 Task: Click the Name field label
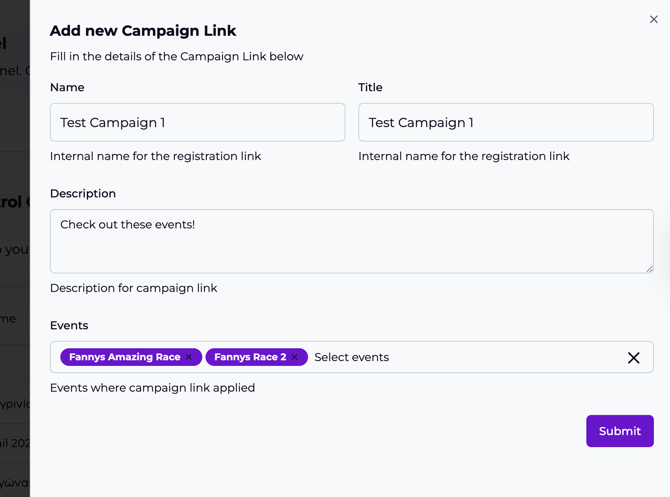(x=67, y=88)
